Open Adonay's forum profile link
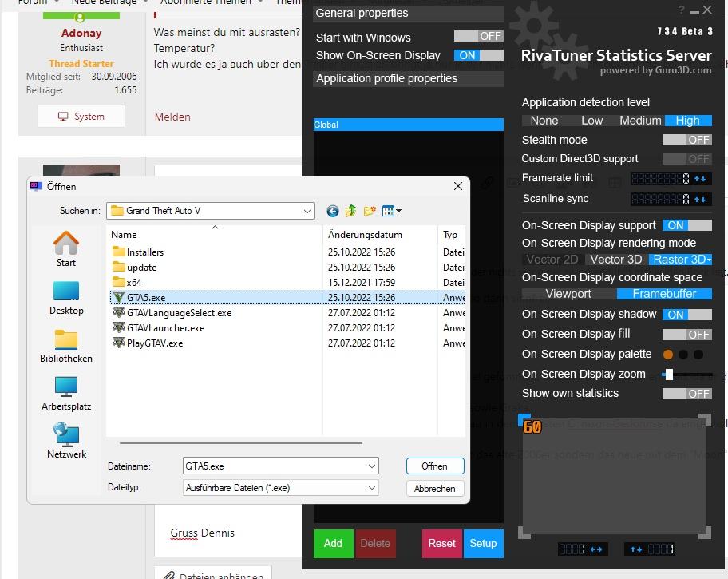 click(81, 33)
